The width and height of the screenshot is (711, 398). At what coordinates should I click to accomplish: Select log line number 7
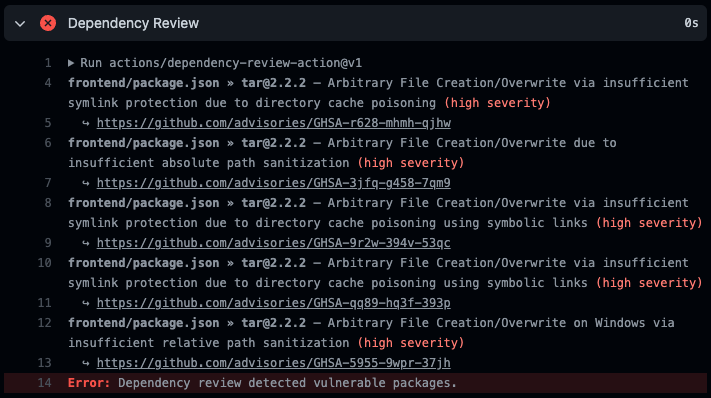coord(48,183)
